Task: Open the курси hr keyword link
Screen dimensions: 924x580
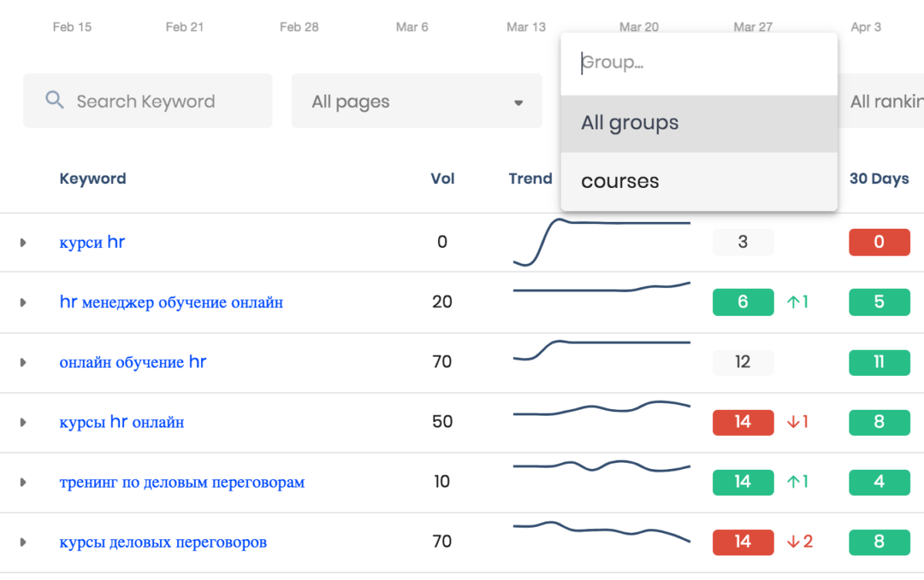Action: point(92,243)
